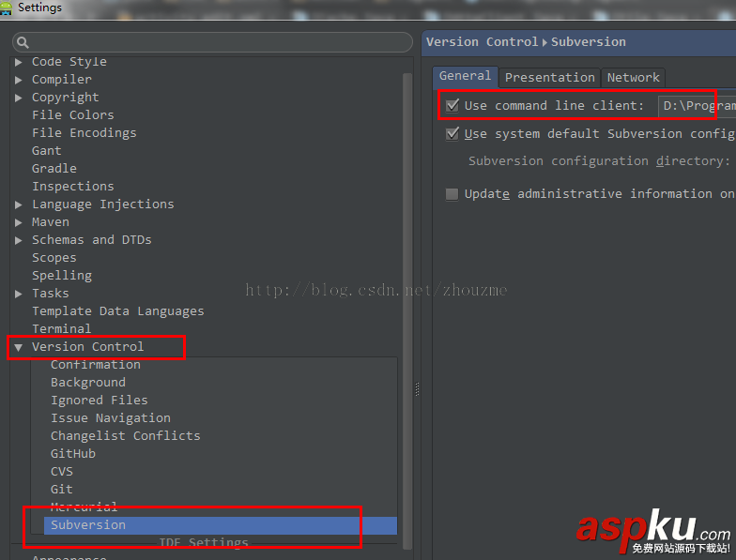Image resolution: width=736 pixels, height=560 pixels.
Task: Focus the settings search field
Action: coord(212,42)
